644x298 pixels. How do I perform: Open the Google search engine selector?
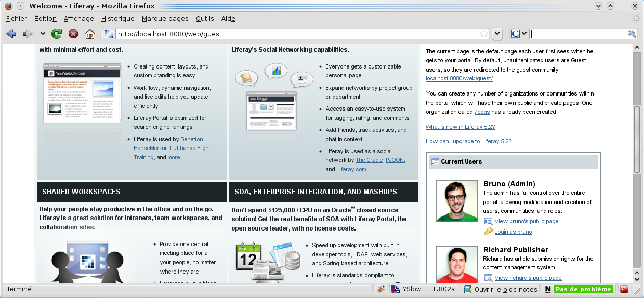(x=519, y=34)
